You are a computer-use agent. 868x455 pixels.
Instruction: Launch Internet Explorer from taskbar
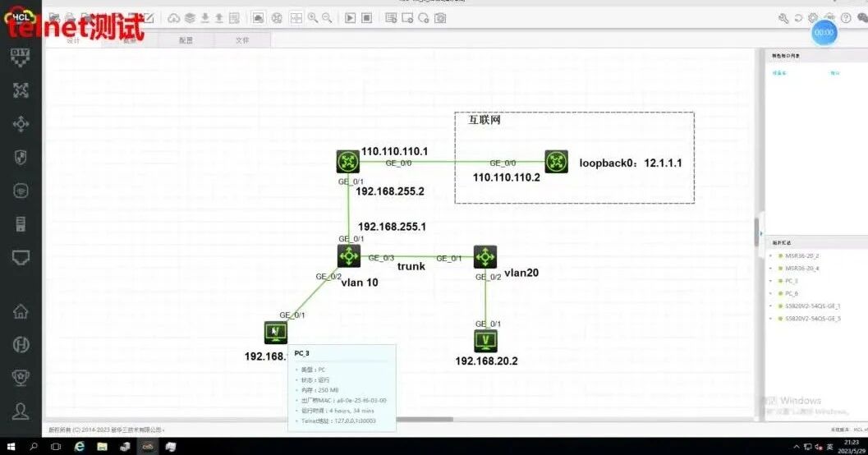pyautogui.click(x=79, y=446)
